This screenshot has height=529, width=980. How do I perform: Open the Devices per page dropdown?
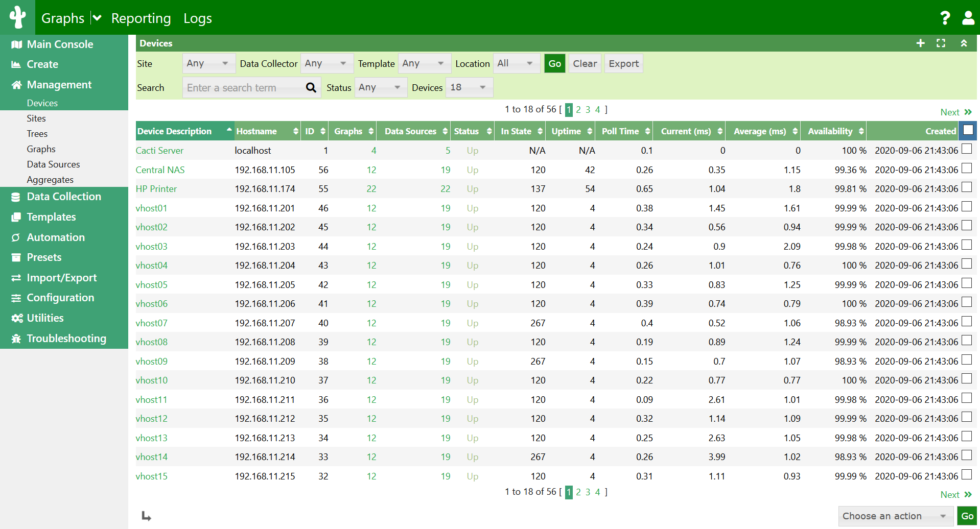pos(468,87)
